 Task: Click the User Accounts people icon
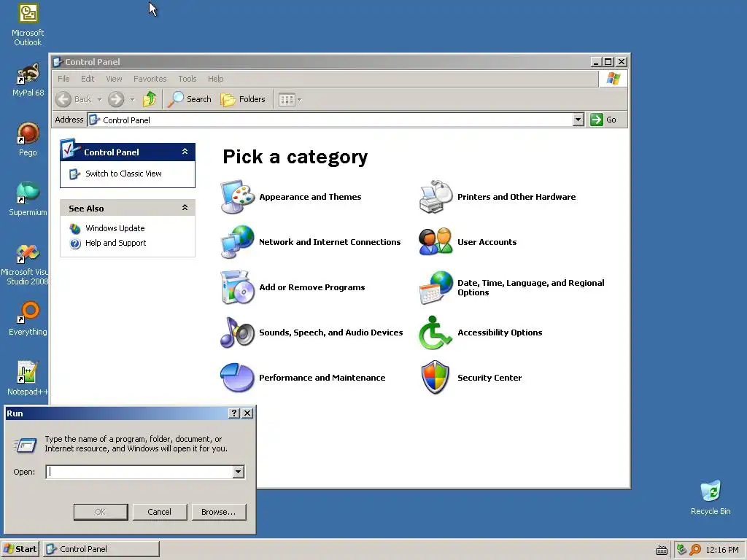(436, 242)
